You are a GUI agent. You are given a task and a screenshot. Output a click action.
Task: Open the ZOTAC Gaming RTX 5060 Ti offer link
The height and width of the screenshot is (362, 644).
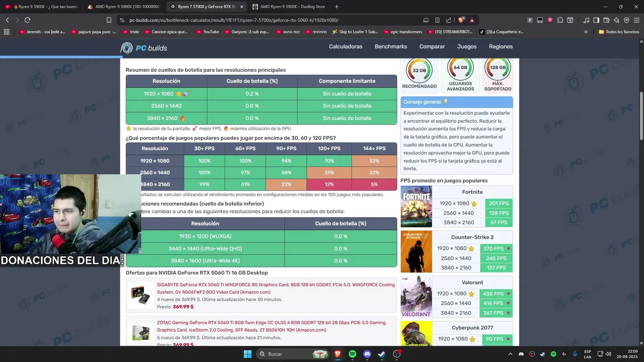(x=271, y=326)
